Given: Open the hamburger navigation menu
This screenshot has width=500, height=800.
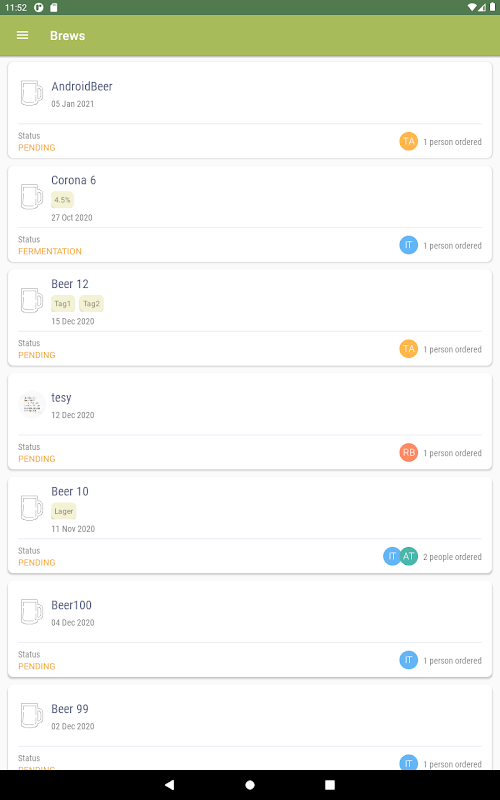Looking at the screenshot, I should 22,35.
